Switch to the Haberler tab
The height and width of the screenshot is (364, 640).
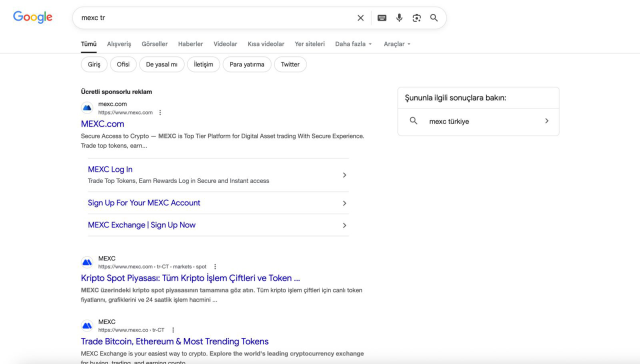tap(190, 44)
